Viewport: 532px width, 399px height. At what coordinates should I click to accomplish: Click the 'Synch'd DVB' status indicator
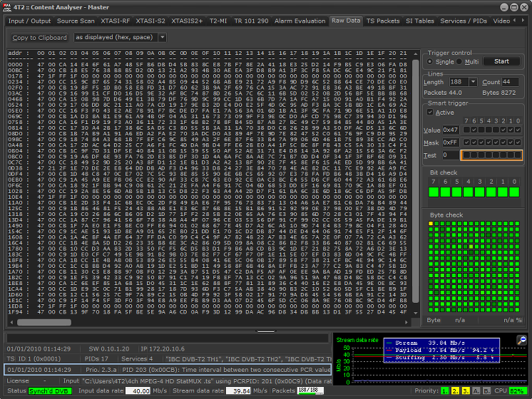coord(50,391)
